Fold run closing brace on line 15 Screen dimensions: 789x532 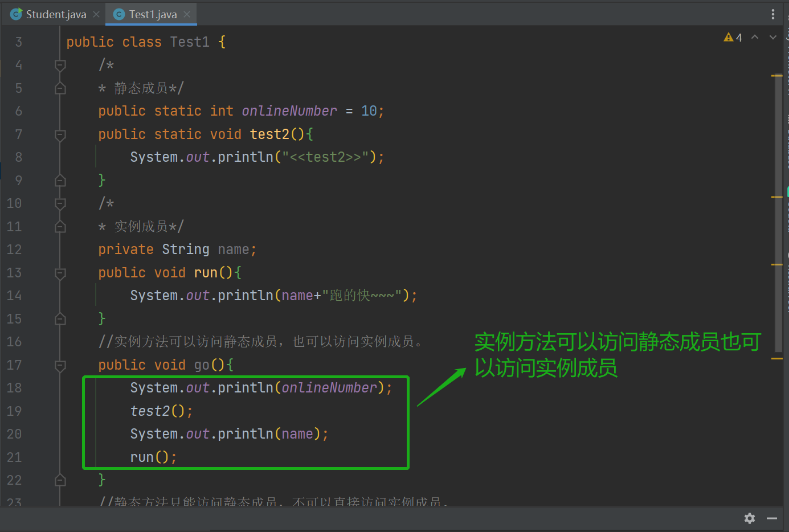60,319
